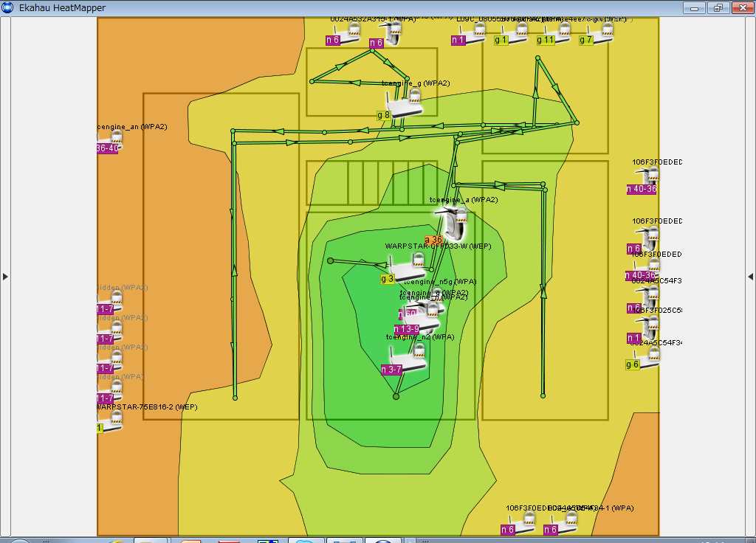756x543 pixels.
Task: Click the 'g 1' channel badge
Action: 501,40
